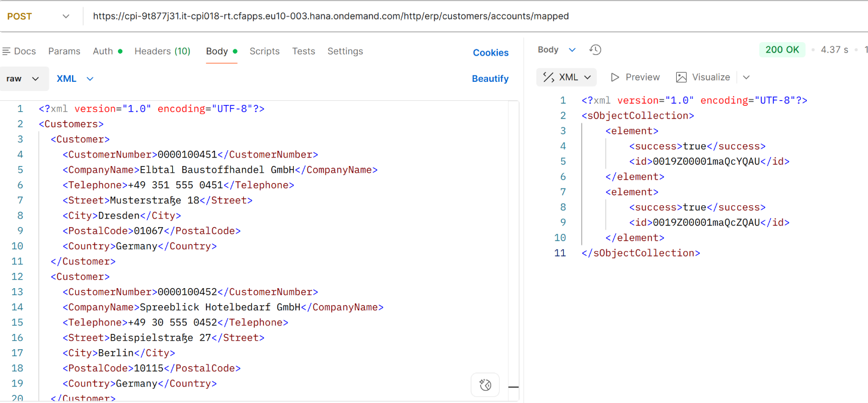Click the Visualize button label
868x403 pixels.
click(711, 78)
